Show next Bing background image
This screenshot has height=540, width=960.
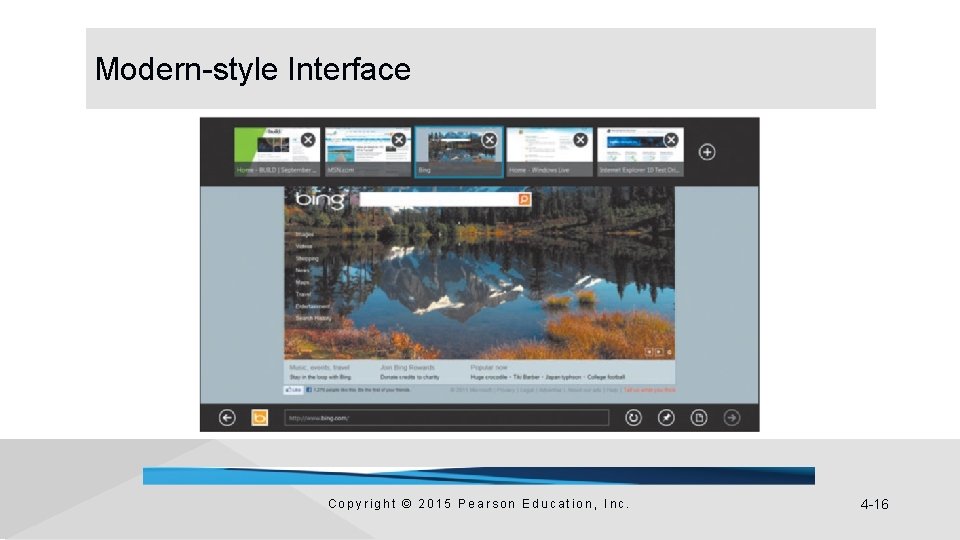click(659, 352)
